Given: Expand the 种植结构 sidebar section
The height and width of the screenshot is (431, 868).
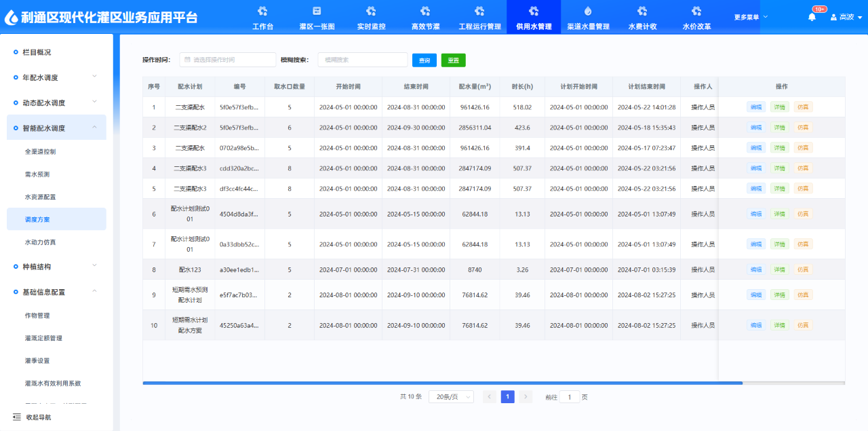Looking at the screenshot, I should click(56, 267).
